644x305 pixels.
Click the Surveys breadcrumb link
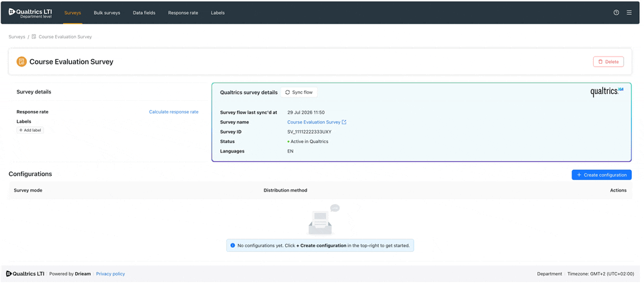17,36
